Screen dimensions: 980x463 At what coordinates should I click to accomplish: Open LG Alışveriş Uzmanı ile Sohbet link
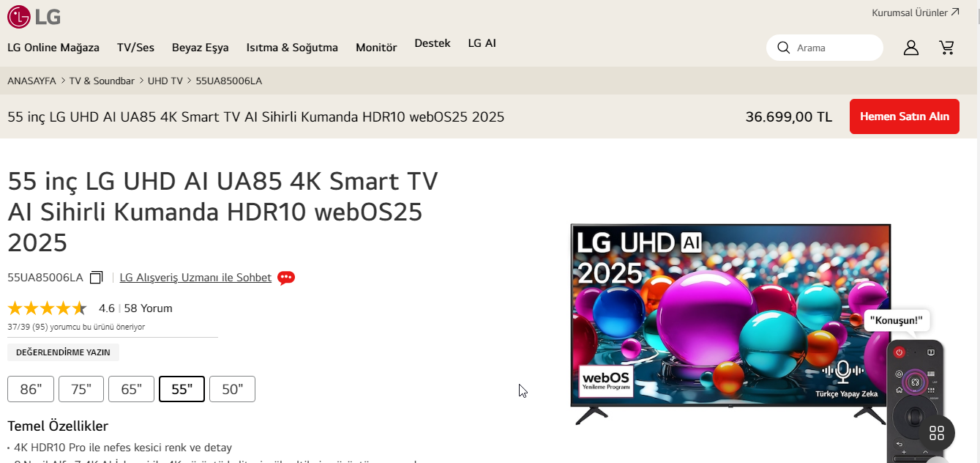[195, 278]
